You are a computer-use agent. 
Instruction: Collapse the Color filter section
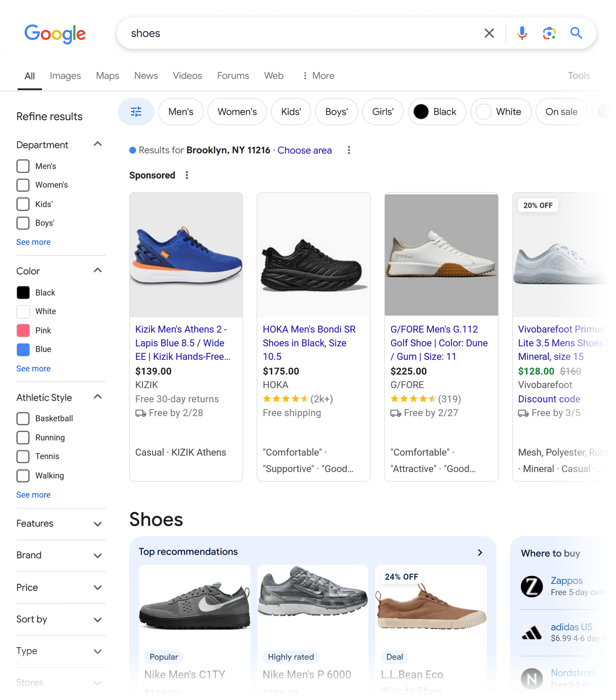[97, 270]
